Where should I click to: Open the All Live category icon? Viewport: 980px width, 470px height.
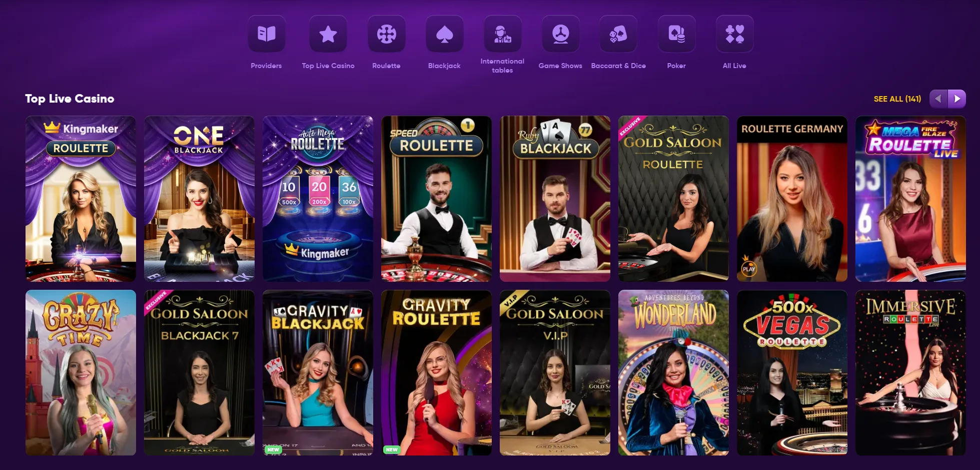coord(734,34)
